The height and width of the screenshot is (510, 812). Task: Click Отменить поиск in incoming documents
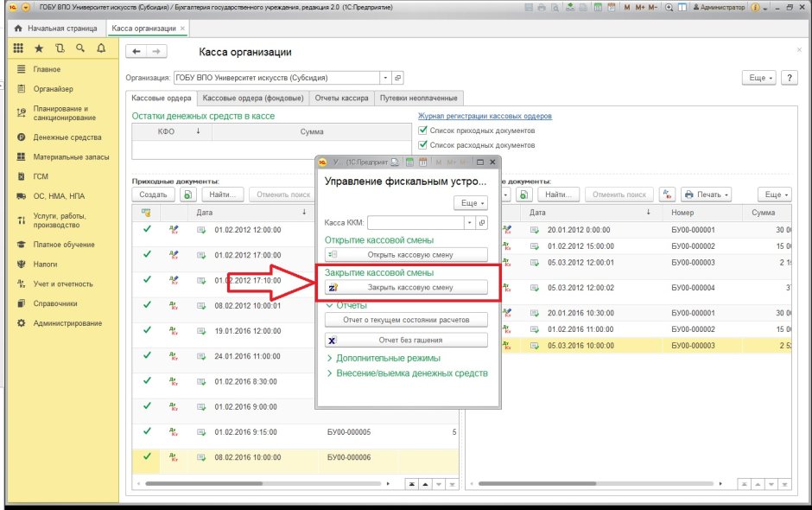tap(283, 194)
